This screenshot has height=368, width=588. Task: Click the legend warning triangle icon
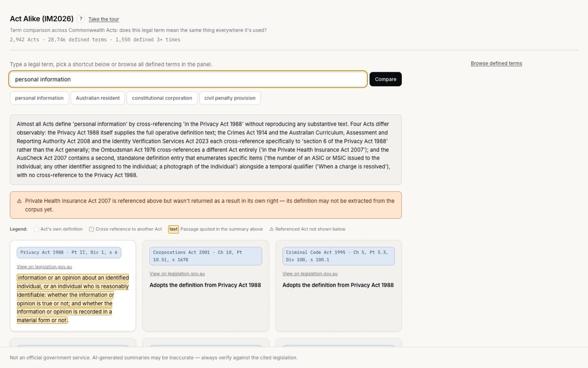pos(271,229)
